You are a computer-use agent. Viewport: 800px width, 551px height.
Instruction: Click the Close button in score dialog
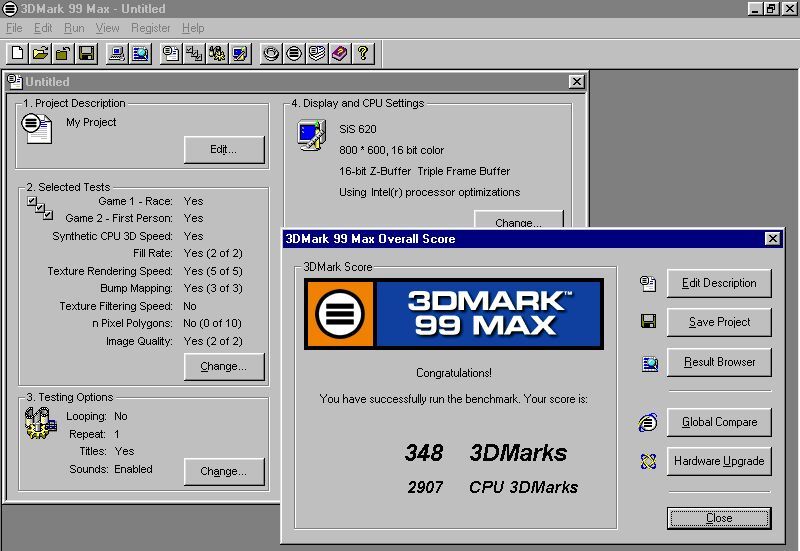(x=719, y=518)
